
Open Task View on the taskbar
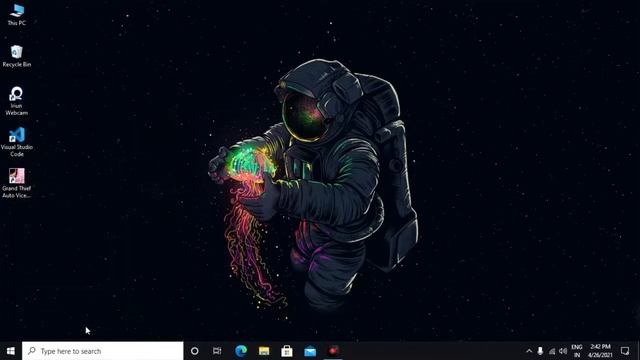click(217, 351)
